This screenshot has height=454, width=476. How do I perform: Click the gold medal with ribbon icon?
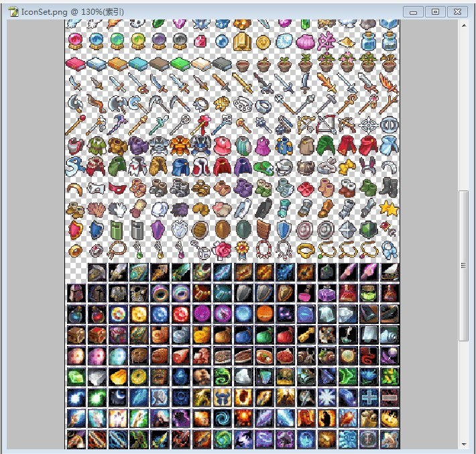243,251
